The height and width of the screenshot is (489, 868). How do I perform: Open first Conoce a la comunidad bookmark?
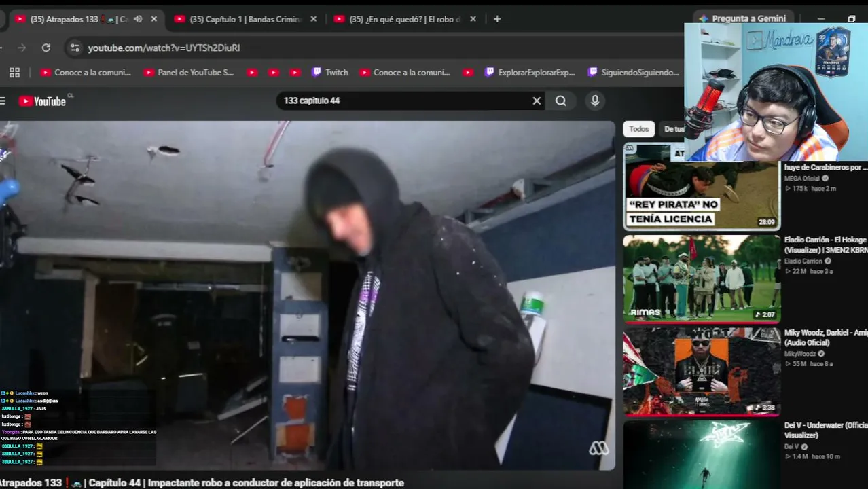point(85,72)
